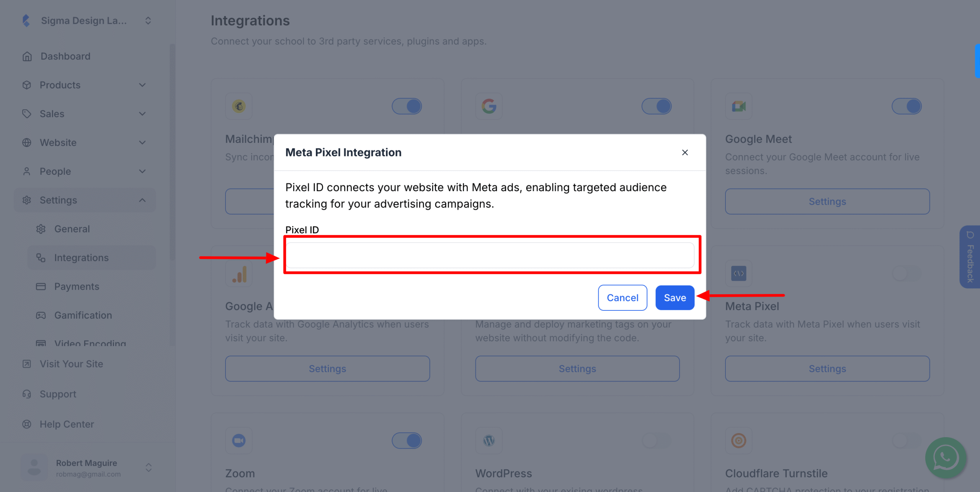Toggle off the Google Meet integration
Viewport: 980px width, 492px height.
click(906, 106)
